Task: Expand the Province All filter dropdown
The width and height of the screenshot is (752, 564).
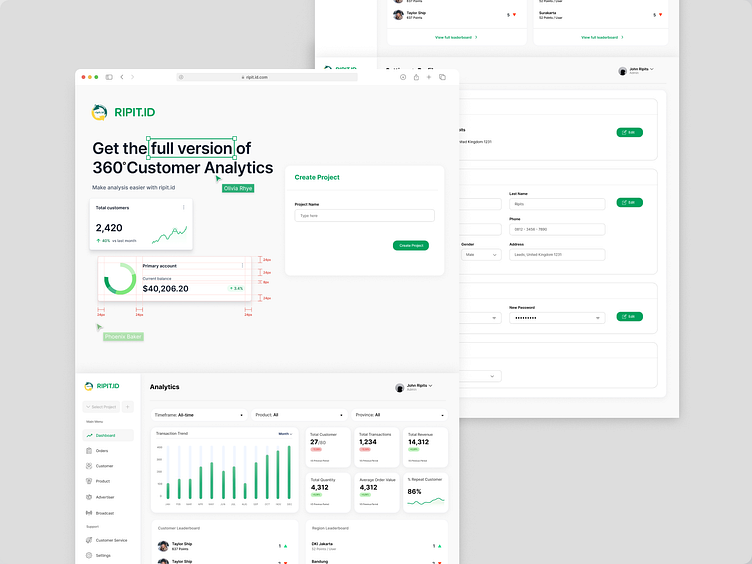Action: pyautogui.click(x=400, y=415)
